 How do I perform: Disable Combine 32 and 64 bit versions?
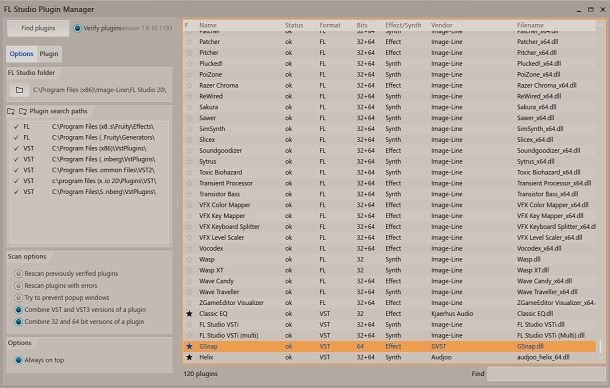pos(18,322)
